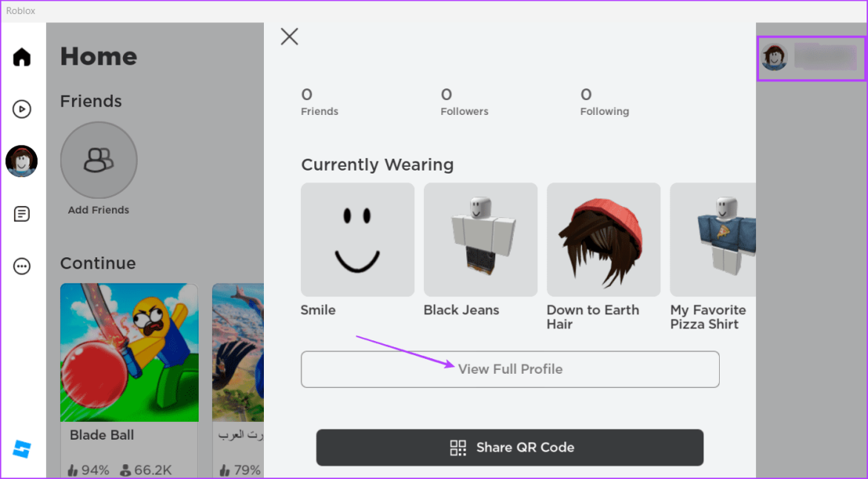The height and width of the screenshot is (479, 868).
Task: Click the Roblox logo in sidebar bottom
Action: (x=22, y=449)
